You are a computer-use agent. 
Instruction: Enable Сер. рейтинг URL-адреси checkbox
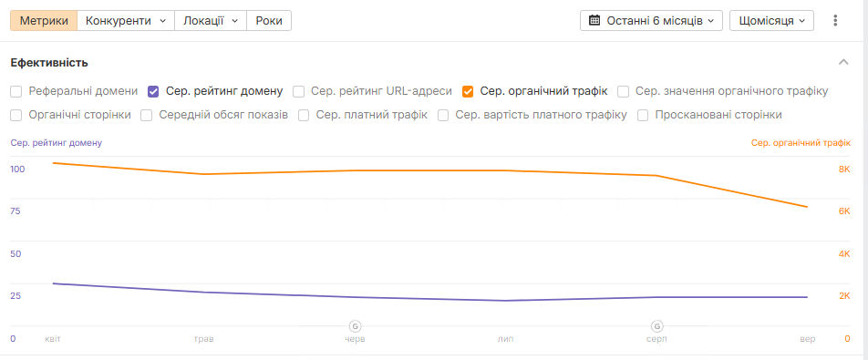298,91
